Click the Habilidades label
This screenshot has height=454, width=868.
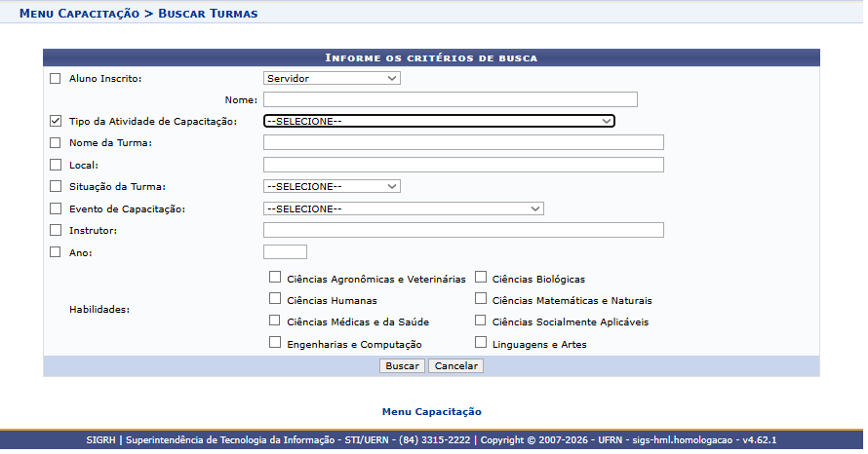99,310
